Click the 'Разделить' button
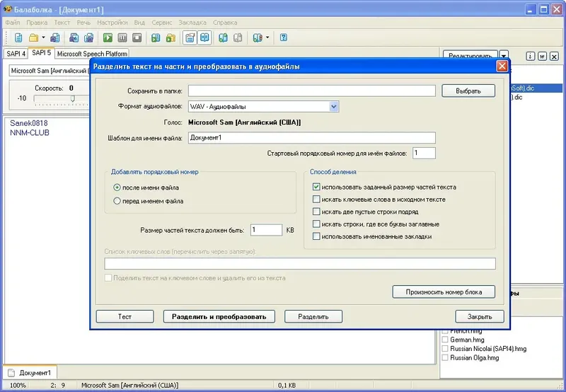Viewport: 566px width, 392px height. (x=313, y=316)
